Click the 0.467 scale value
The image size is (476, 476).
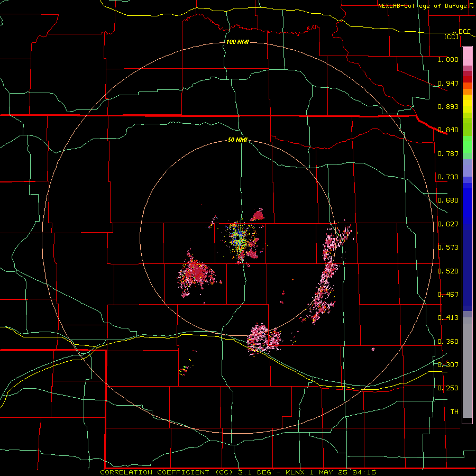pyautogui.click(x=448, y=295)
